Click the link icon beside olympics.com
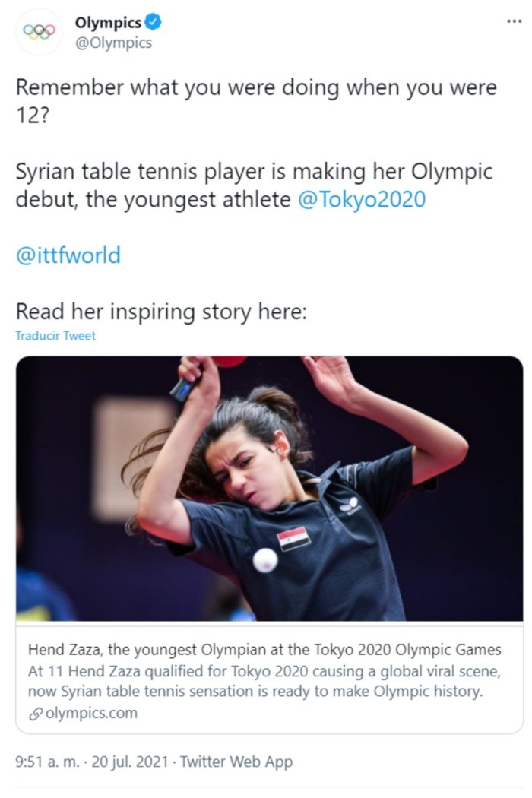 tap(35, 714)
